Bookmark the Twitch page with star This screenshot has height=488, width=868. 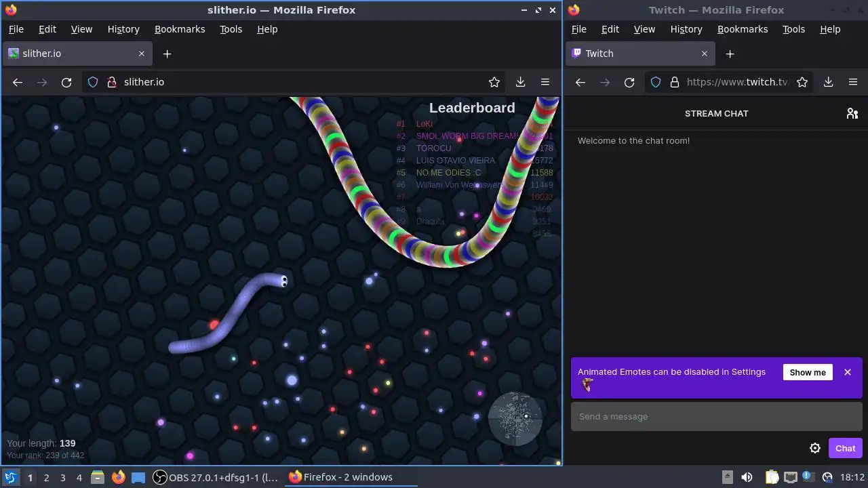[x=802, y=82]
